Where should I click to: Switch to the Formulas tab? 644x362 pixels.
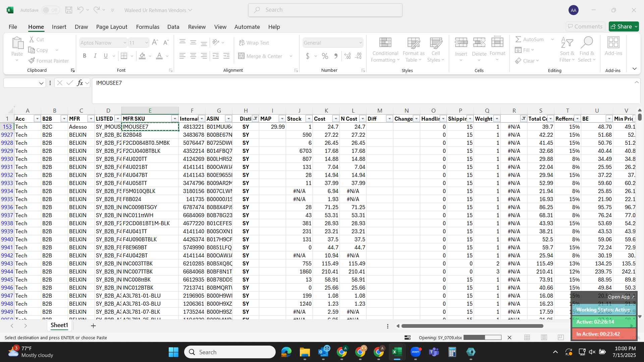(x=148, y=26)
